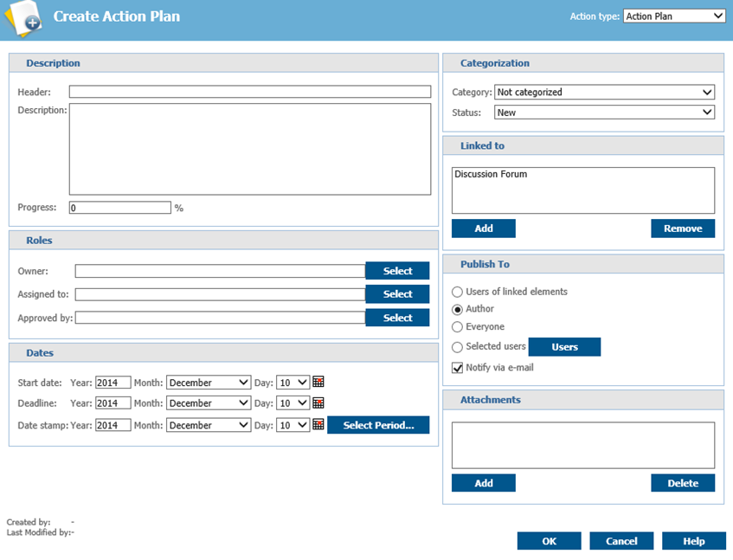Click the Select button for Owner
Viewport: 733px width, 560px height.
pos(397,271)
